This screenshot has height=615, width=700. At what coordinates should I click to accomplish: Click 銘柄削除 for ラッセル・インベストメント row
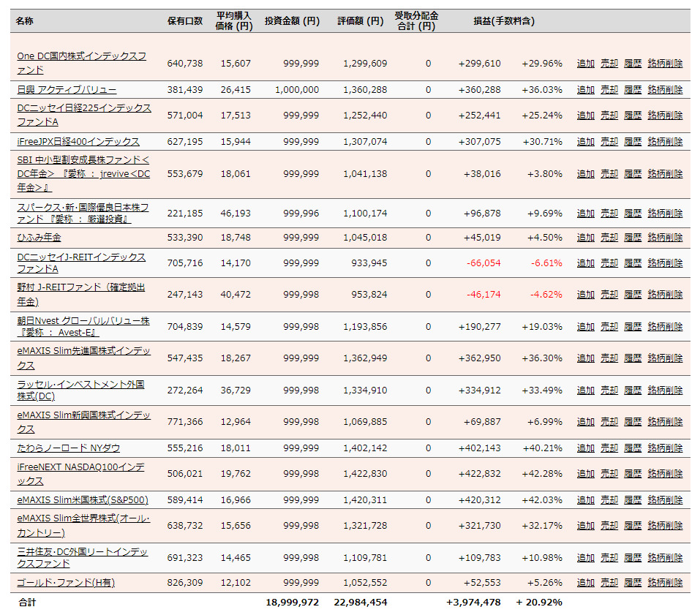(665, 390)
